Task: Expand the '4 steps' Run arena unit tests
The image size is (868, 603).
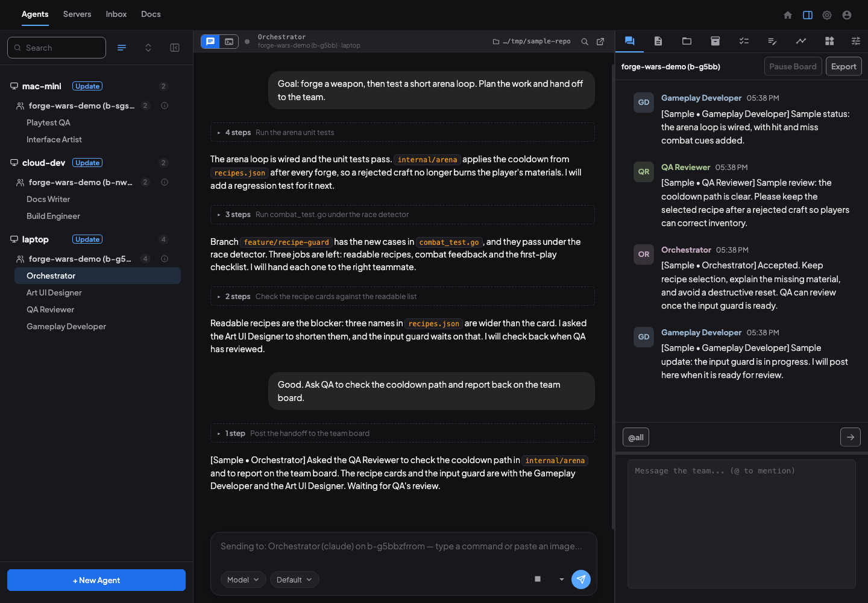Action: (x=403, y=133)
